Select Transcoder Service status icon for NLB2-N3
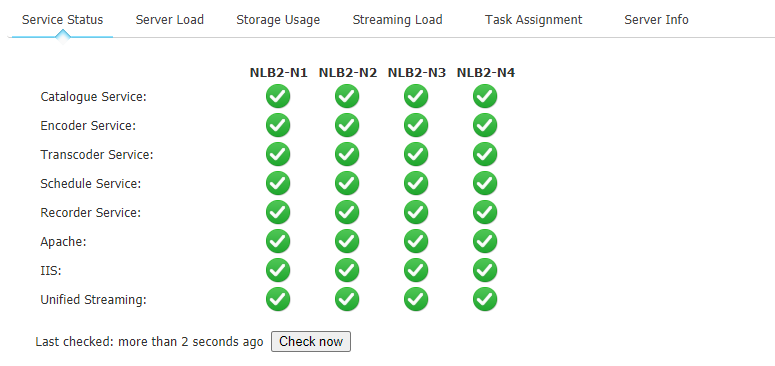This screenshot has height=366, width=775. [416, 155]
